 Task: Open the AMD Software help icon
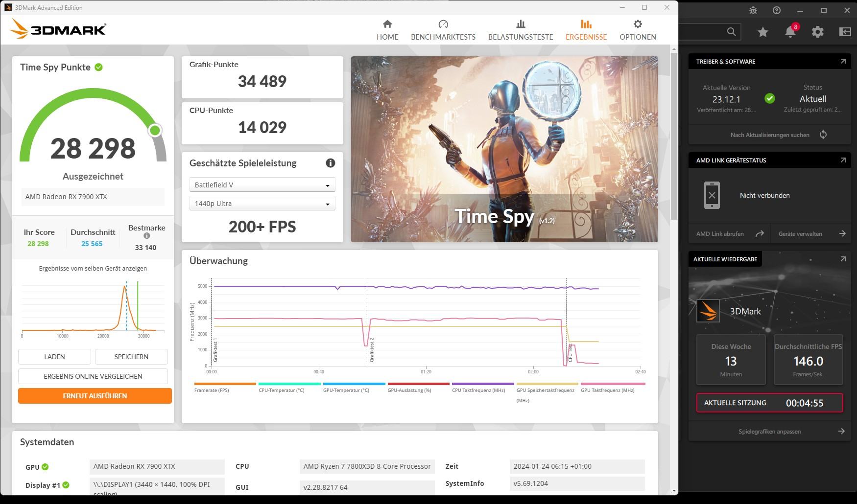pos(777,10)
